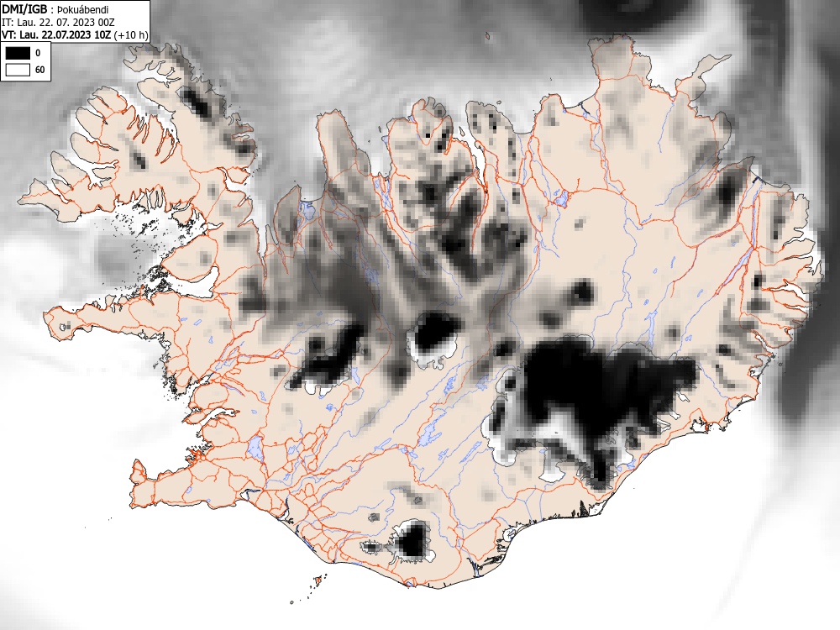Click the 'VT: Lau. 22.07.2023 10Z' line
840x630 pixels.
coord(56,34)
